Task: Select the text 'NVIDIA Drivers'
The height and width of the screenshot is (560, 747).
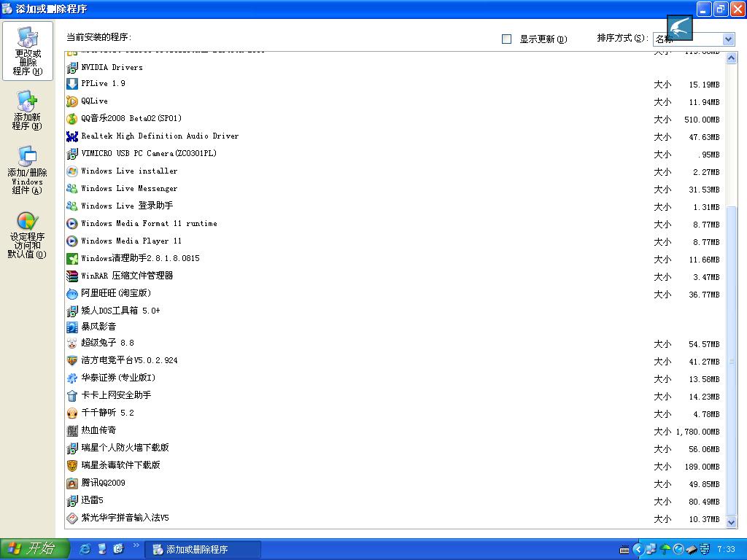Action: [112, 67]
